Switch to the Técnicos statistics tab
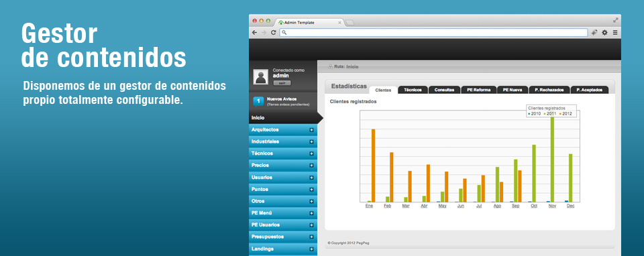Image resolution: width=644 pixels, height=256 pixels. tap(413, 90)
